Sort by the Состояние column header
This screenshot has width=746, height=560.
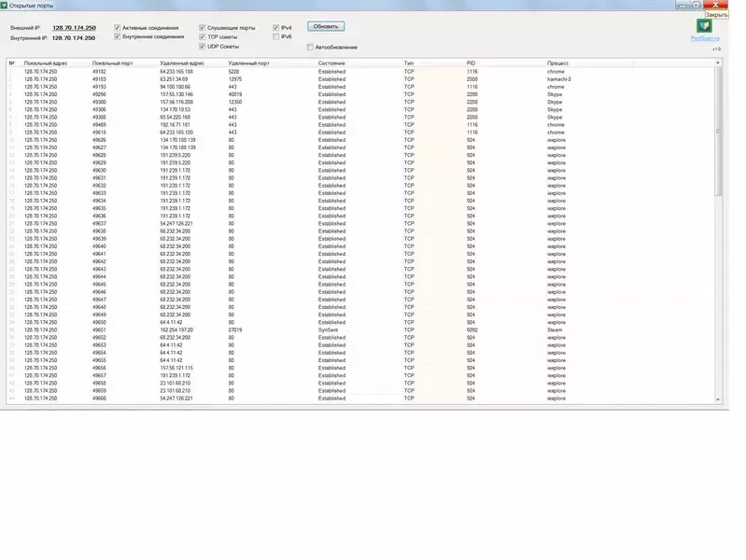pos(331,63)
